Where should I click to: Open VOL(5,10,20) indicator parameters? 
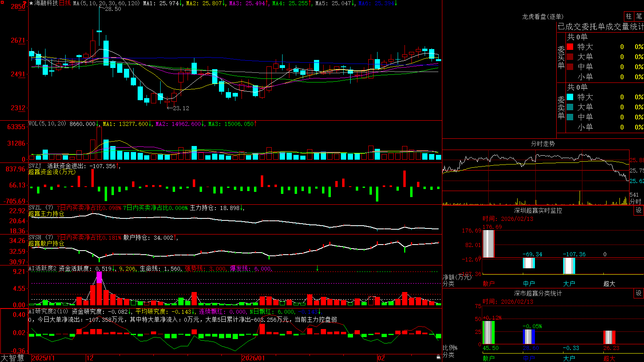pyautogui.click(x=47, y=124)
